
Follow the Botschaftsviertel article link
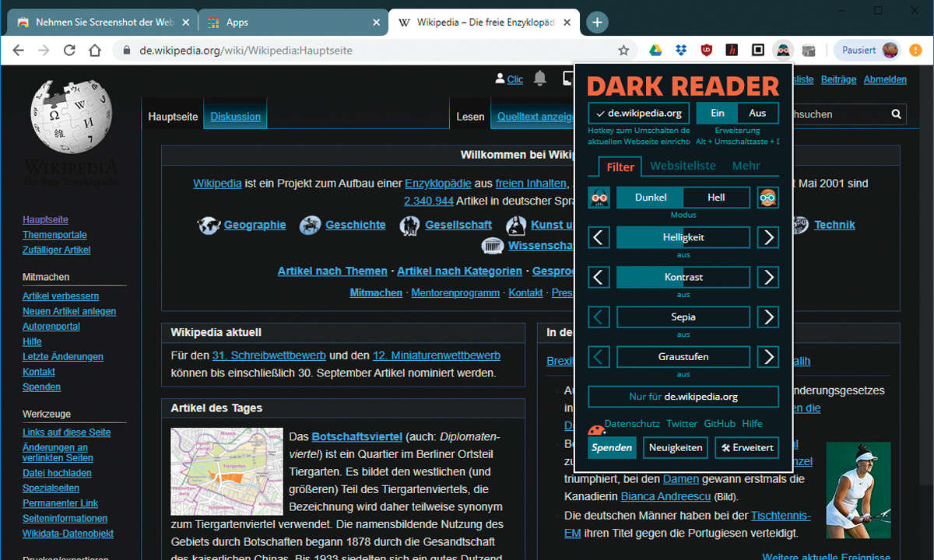(357, 437)
